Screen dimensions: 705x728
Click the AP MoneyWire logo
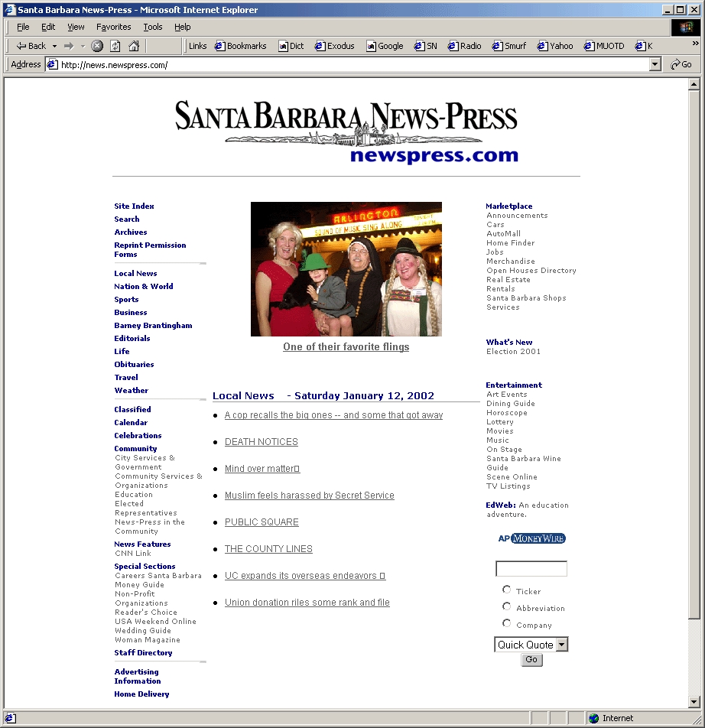point(531,538)
